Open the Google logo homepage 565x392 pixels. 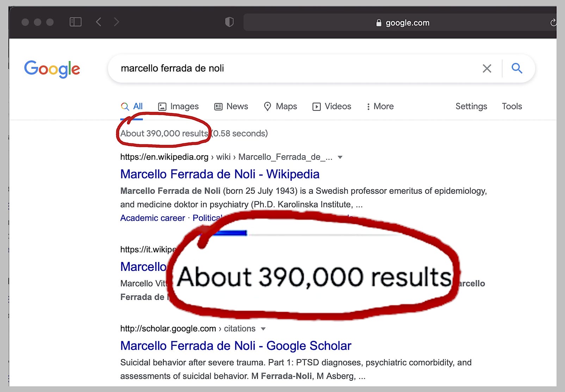coord(52,69)
